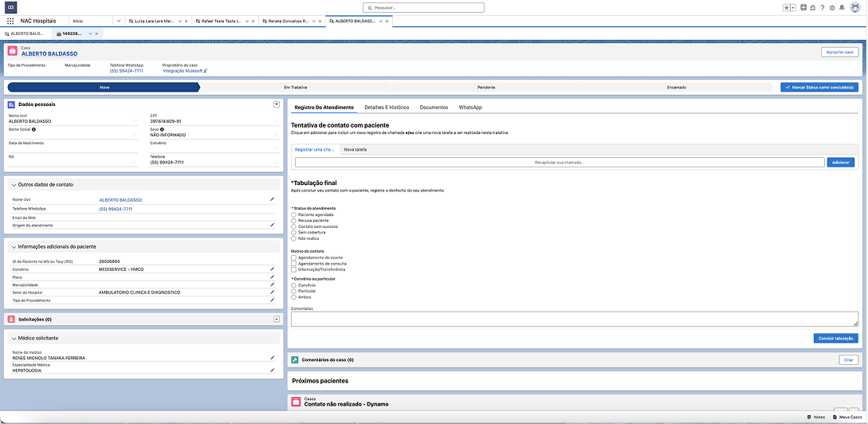Check Informação/Transferência

click(x=294, y=269)
